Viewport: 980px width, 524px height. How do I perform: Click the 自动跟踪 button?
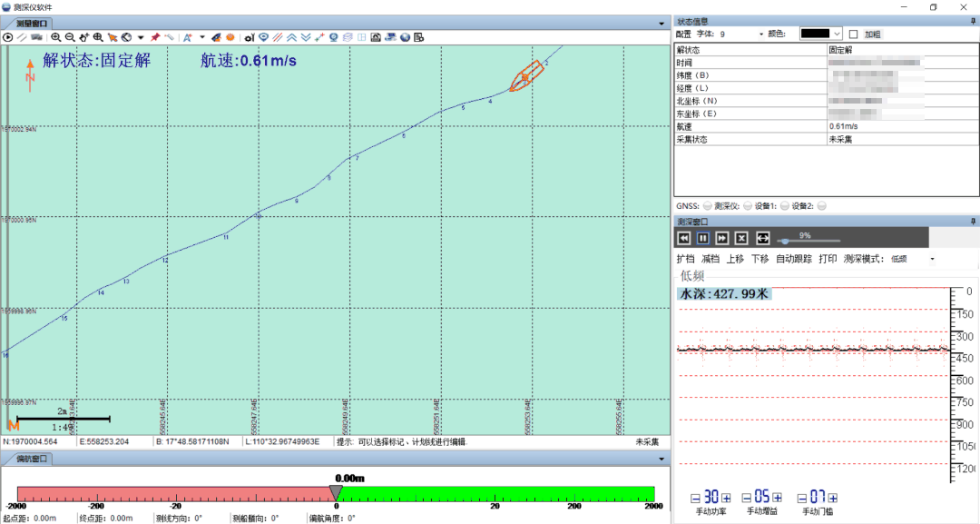pos(794,259)
